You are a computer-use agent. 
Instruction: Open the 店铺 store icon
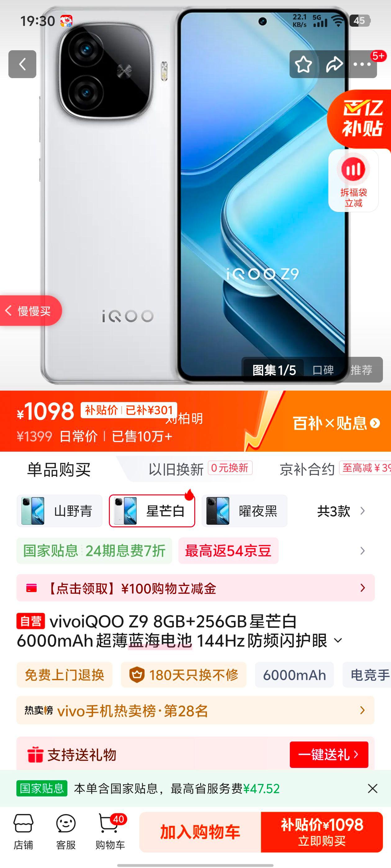tap(23, 832)
